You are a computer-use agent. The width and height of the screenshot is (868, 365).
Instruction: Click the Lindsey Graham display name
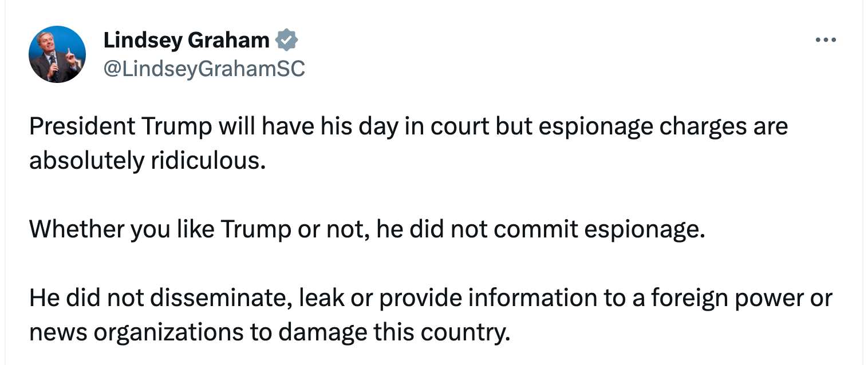pos(186,39)
